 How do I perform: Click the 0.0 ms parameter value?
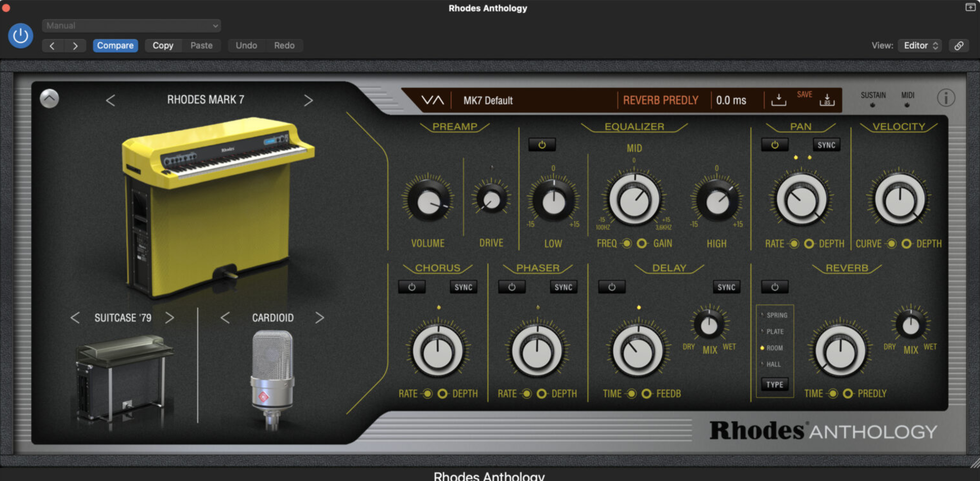click(x=731, y=100)
